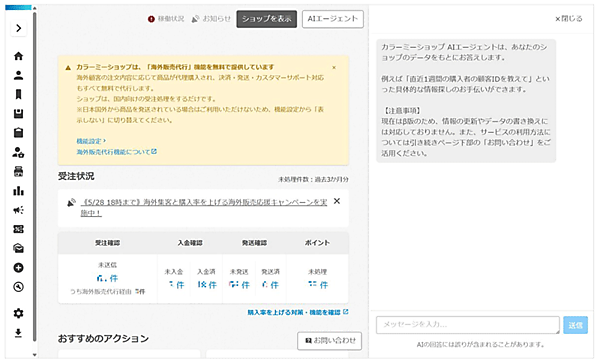Click the wrench circle icon in sidebar
The image size is (600, 364).
pos(18,287)
